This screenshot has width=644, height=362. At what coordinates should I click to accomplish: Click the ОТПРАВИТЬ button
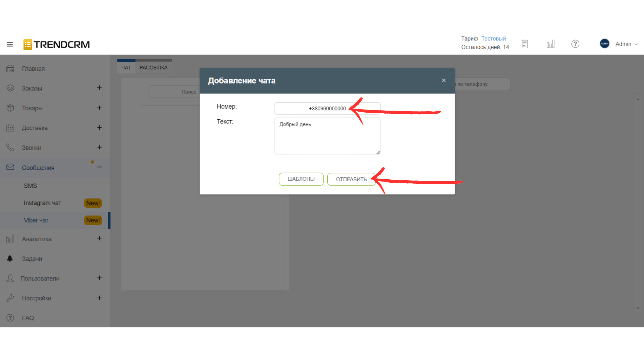pyautogui.click(x=351, y=179)
